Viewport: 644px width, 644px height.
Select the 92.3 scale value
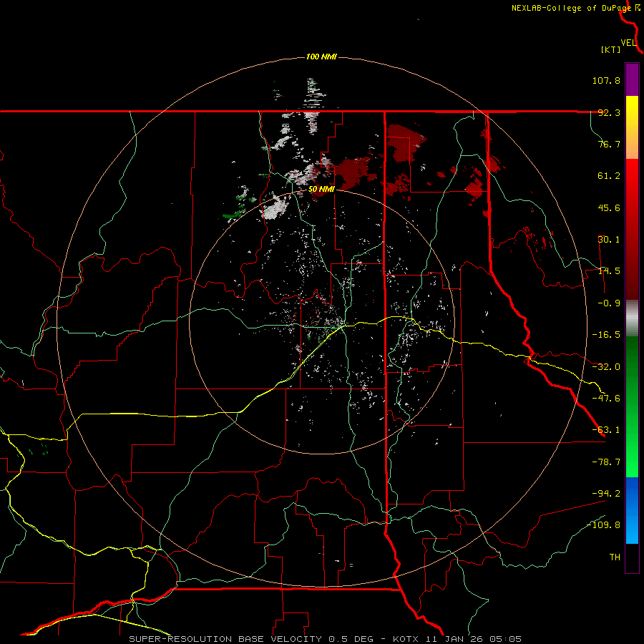[x=609, y=112]
